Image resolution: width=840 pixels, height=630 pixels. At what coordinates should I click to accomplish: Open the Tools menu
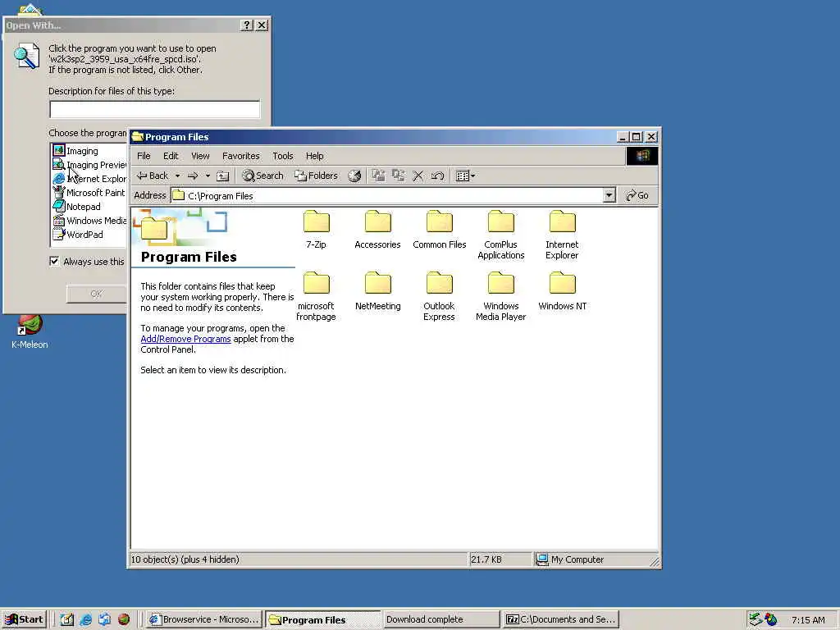pos(283,156)
